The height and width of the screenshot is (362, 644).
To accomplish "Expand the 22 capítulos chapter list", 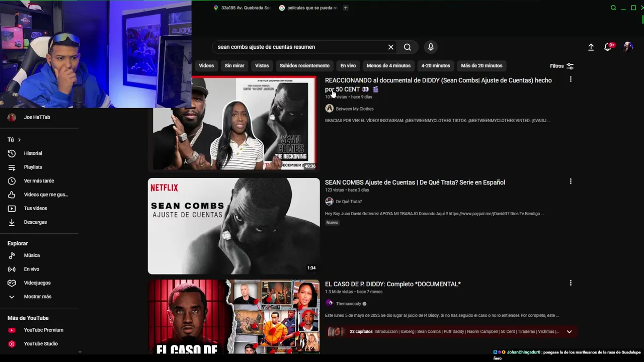I will 569,331.
